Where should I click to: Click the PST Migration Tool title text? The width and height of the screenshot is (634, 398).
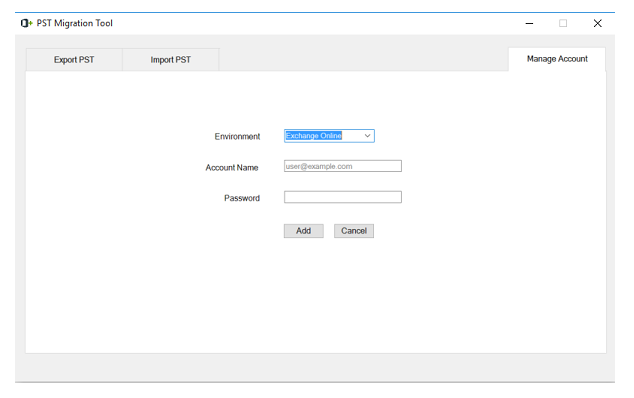pos(74,23)
